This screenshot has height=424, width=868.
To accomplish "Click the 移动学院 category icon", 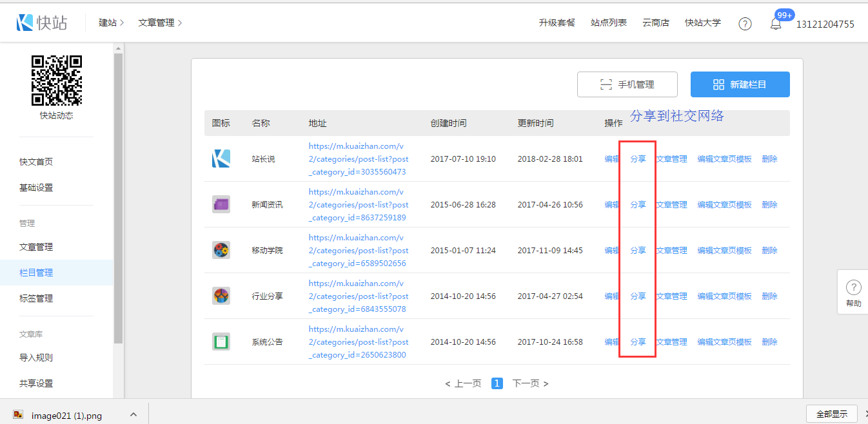I will (221, 250).
